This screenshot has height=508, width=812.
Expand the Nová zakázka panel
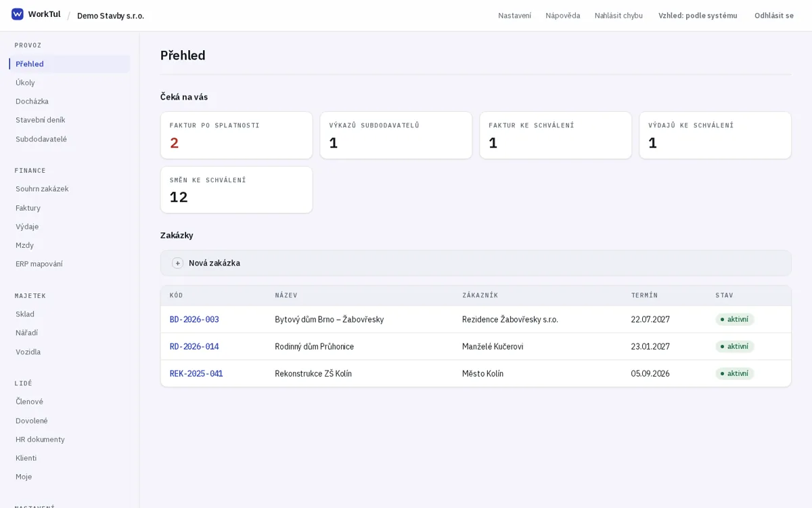pos(476,263)
